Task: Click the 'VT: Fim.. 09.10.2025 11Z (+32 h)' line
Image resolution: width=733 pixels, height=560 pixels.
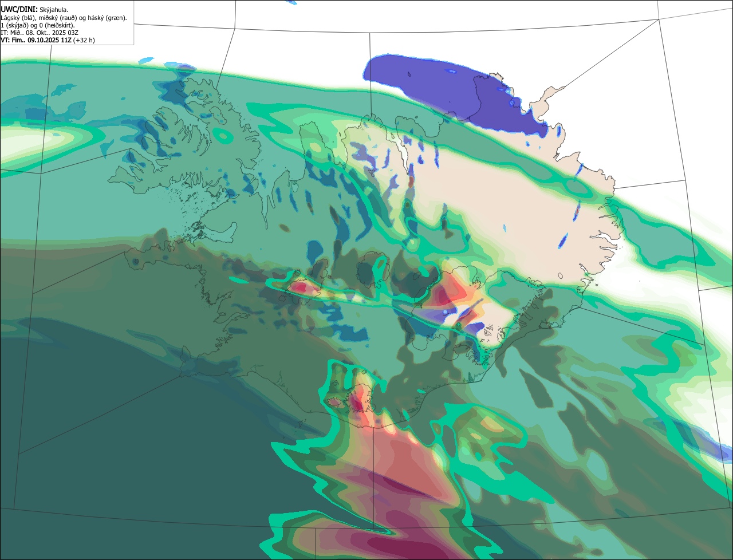Action: pyautogui.click(x=48, y=40)
